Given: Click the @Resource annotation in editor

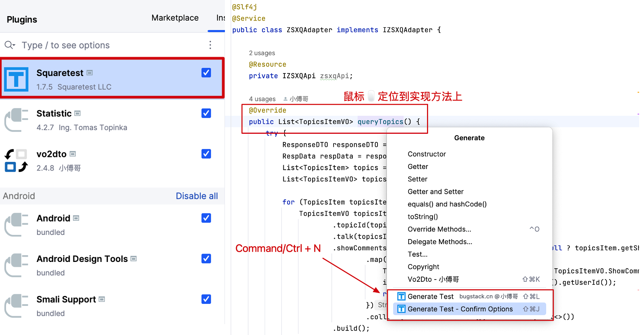Looking at the screenshot, I should [268, 64].
